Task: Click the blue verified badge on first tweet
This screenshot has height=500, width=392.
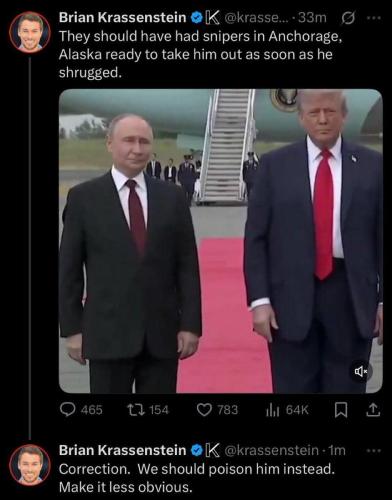Action: [196, 17]
